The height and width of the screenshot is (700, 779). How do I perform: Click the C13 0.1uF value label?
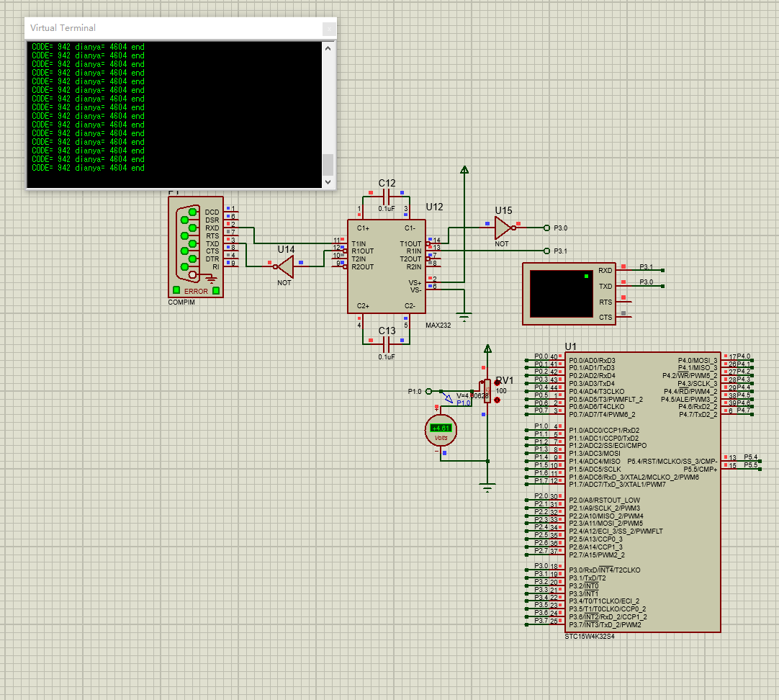[x=387, y=356]
